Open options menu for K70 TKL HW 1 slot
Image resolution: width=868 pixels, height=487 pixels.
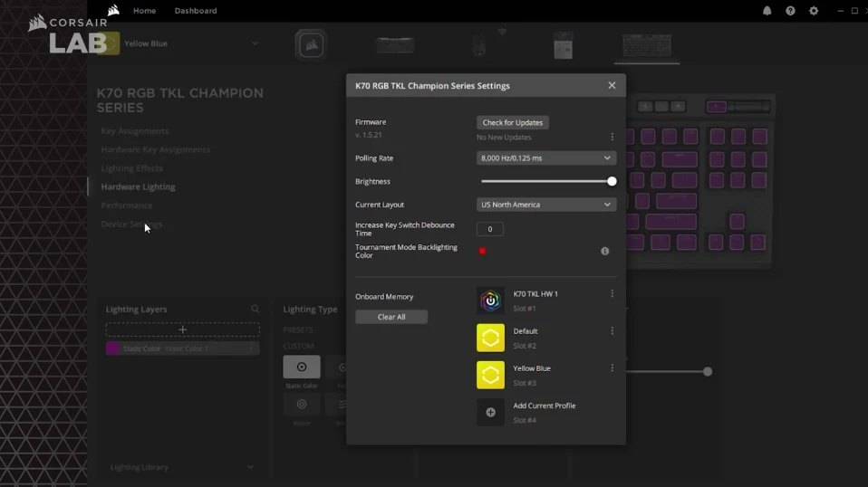click(612, 293)
